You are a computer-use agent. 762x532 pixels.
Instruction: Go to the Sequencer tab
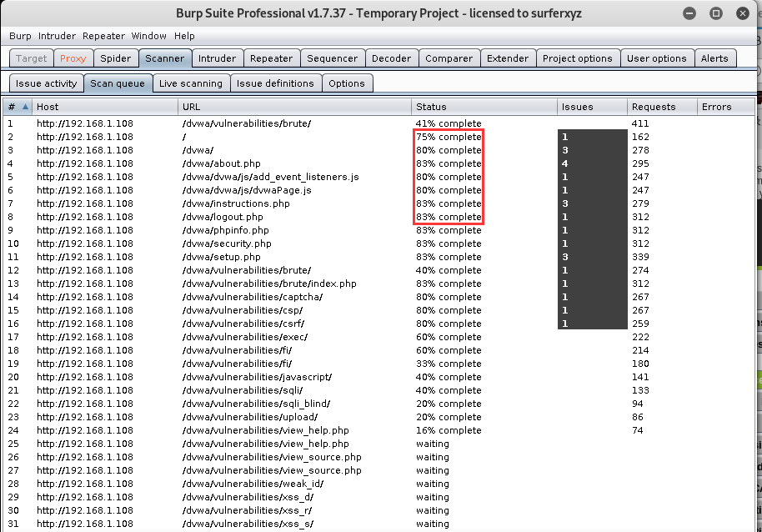tap(332, 58)
